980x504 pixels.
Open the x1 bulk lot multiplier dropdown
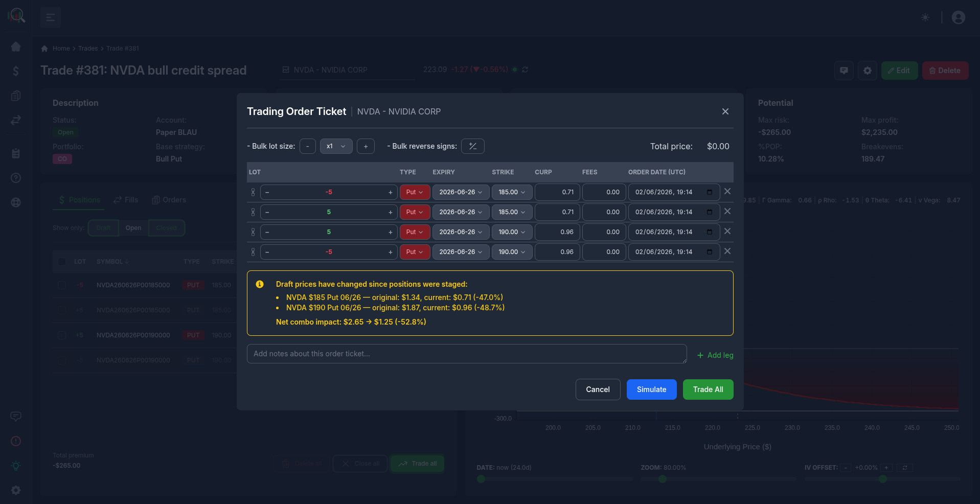pos(336,146)
